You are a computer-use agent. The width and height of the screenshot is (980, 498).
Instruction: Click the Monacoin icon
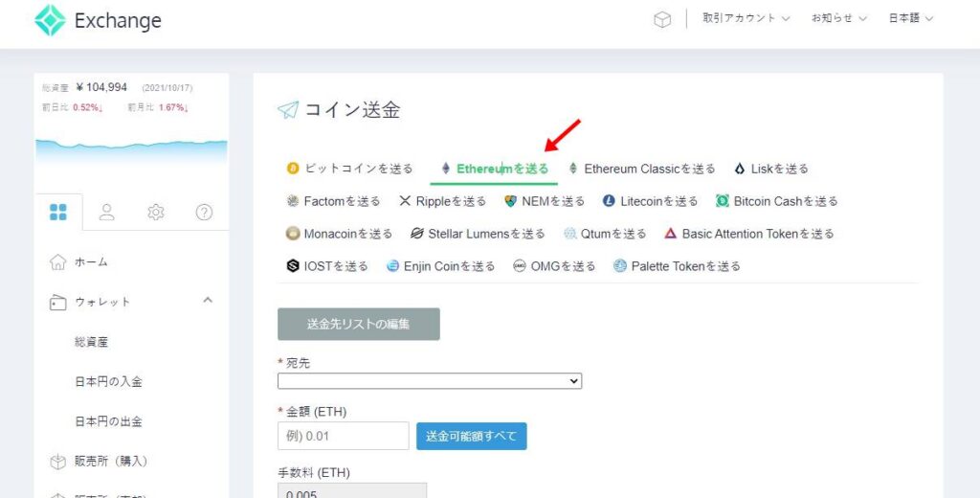point(293,234)
